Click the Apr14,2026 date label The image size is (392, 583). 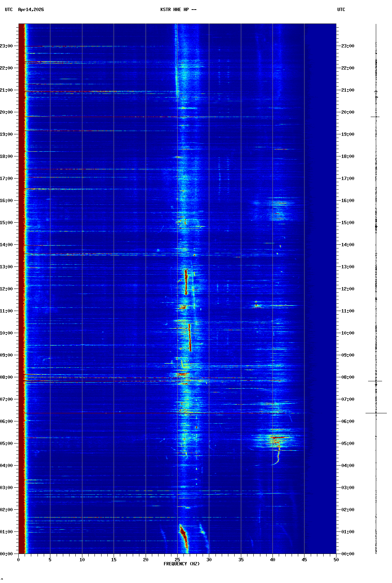[x=31, y=10]
